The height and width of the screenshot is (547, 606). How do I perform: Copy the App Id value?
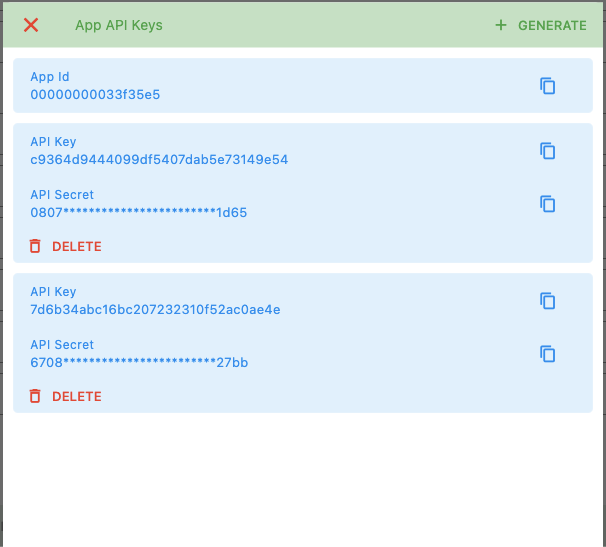[x=548, y=86]
